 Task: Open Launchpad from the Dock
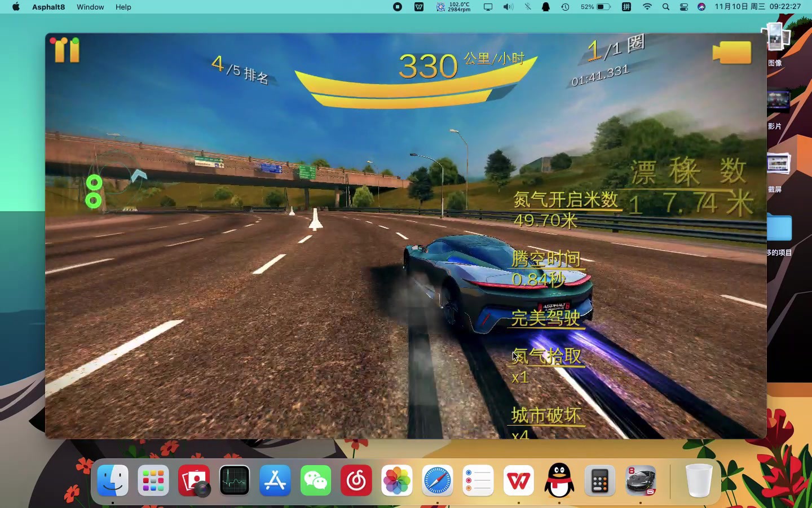pyautogui.click(x=153, y=481)
